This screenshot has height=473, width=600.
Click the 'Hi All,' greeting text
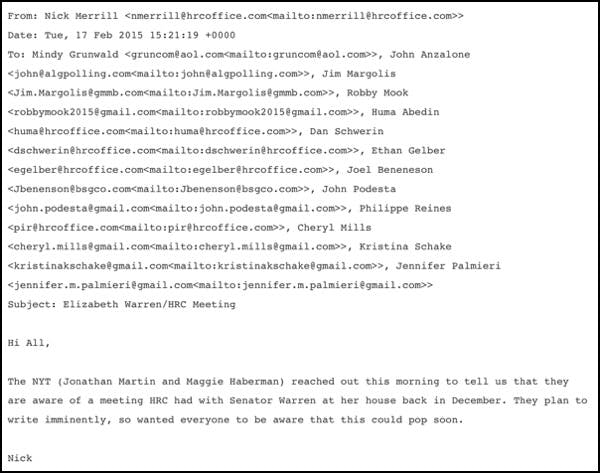pos(29,343)
